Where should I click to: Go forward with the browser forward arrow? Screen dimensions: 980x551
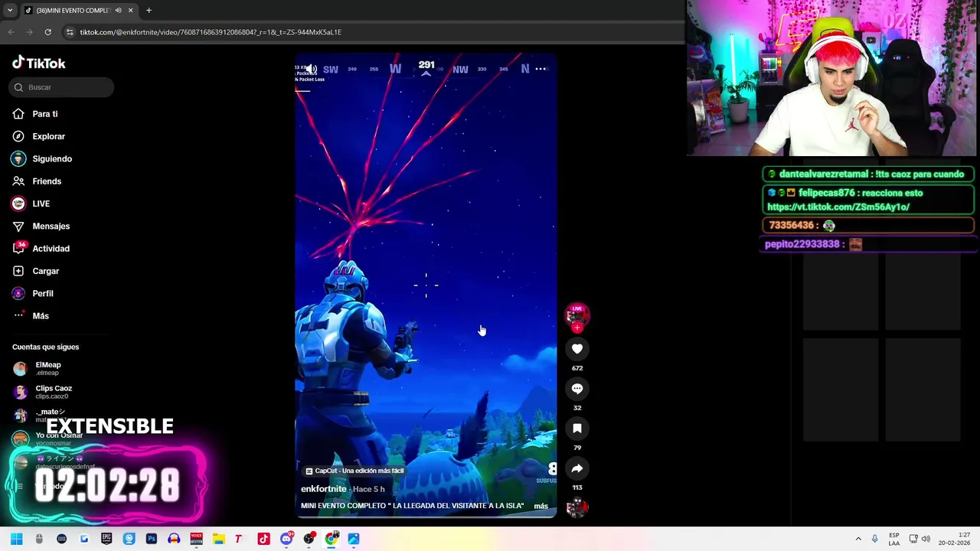pyautogui.click(x=29, y=32)
